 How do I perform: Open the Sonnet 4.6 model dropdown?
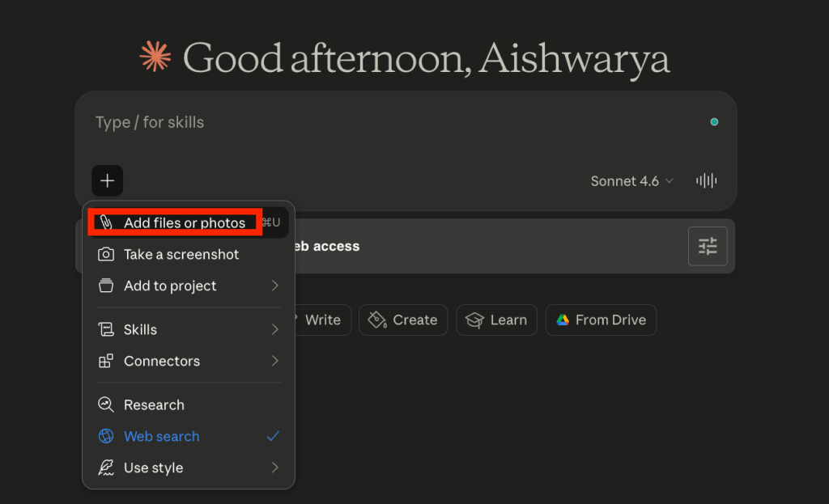coord(631,180)
